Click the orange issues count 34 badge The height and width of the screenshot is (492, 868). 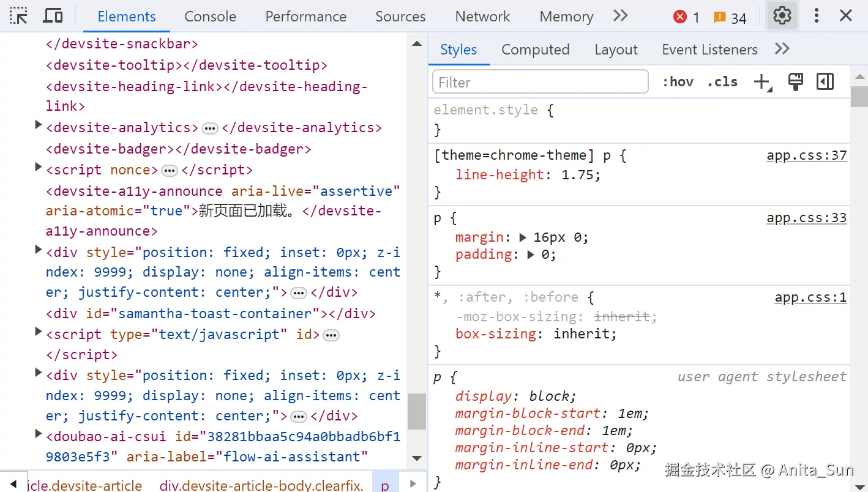pyautogui.click(x=730, y=17)
